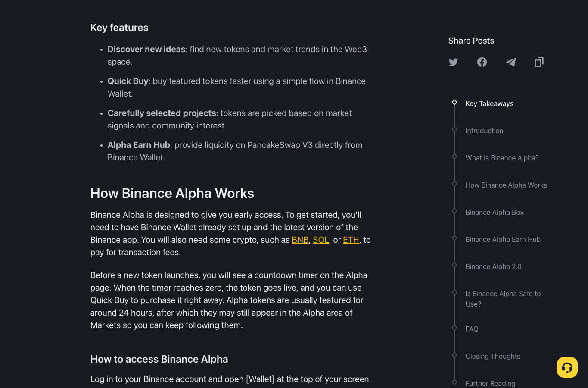The width and height of the screenshot is (588, 388).
Task: Click the 'Quick Buy' bullet text
Action: pyautogui.click(x=128, y=81)
